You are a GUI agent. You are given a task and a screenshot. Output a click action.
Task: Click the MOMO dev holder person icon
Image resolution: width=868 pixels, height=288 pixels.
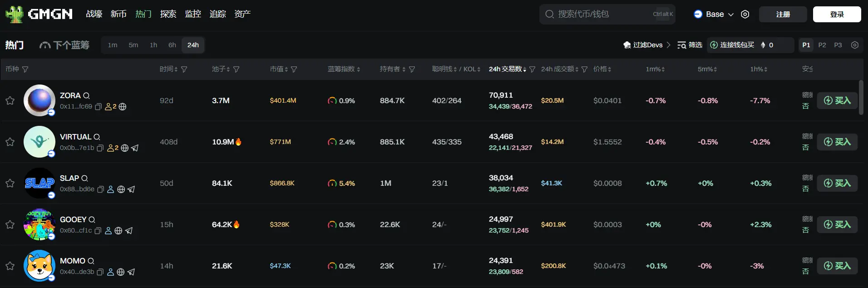click(x=110, y=272)
